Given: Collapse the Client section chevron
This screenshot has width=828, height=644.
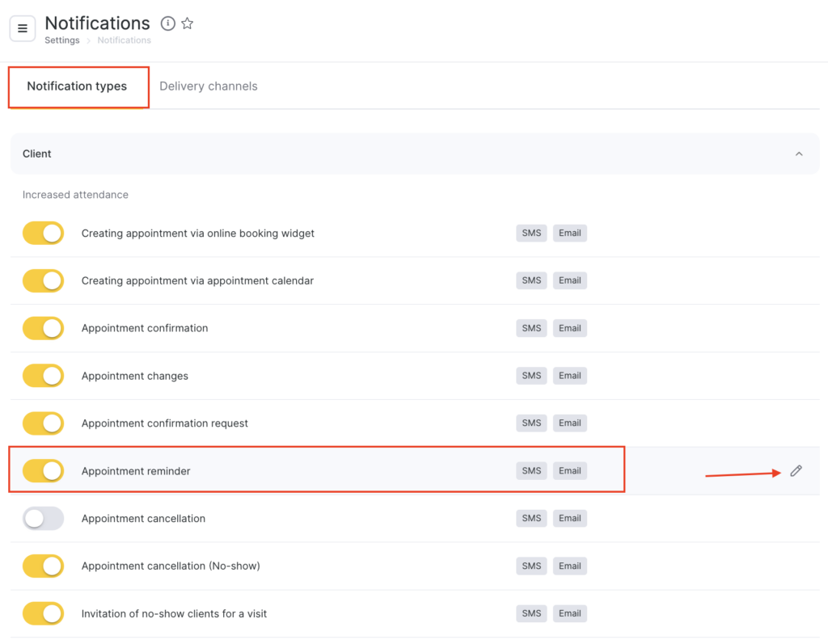Looking at the screenshot, I should click(799, 154).
